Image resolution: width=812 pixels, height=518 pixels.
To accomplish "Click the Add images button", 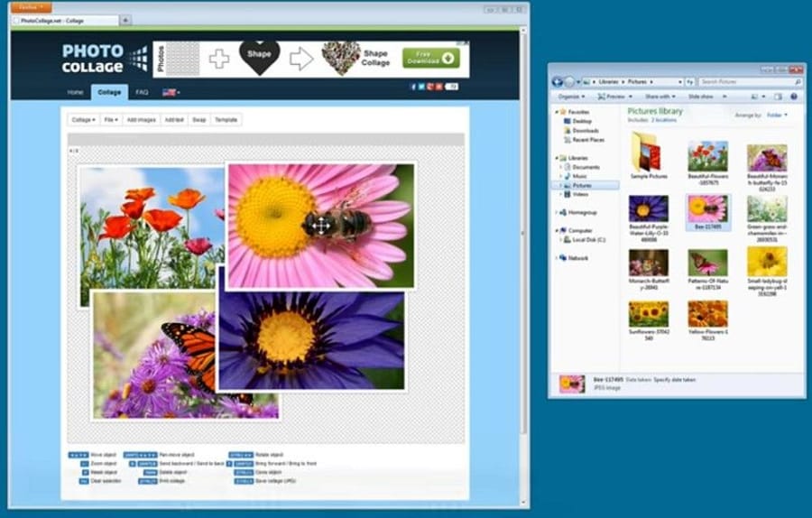I will [x=141, y=119].
